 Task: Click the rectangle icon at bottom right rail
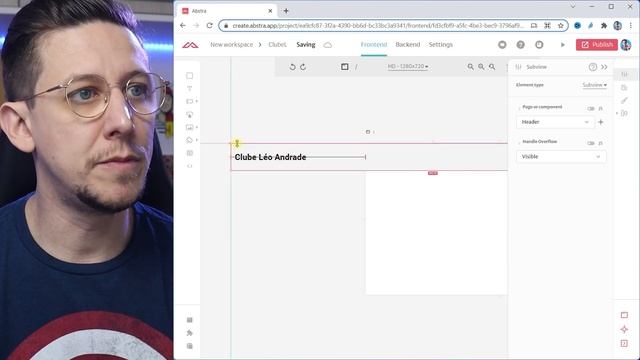624,315
